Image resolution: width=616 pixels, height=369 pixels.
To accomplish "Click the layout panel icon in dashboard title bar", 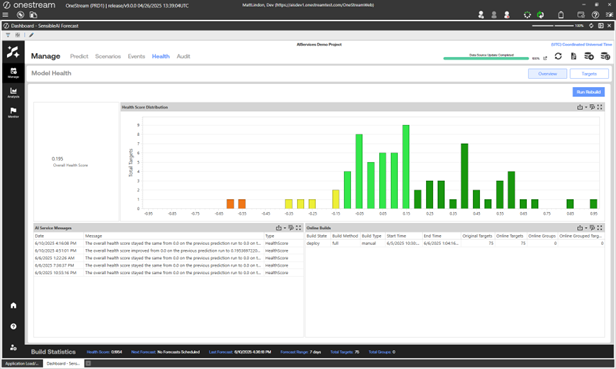I will 601,26.
